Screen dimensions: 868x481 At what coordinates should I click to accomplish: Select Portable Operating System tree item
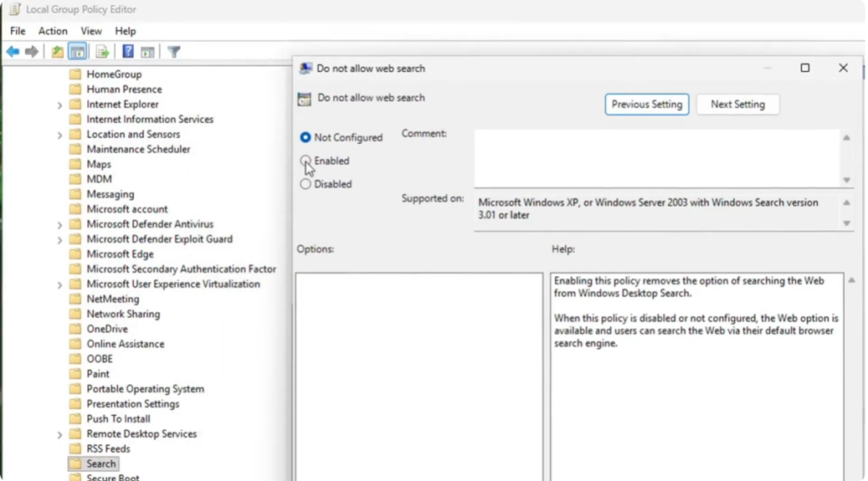click(145, 389)
